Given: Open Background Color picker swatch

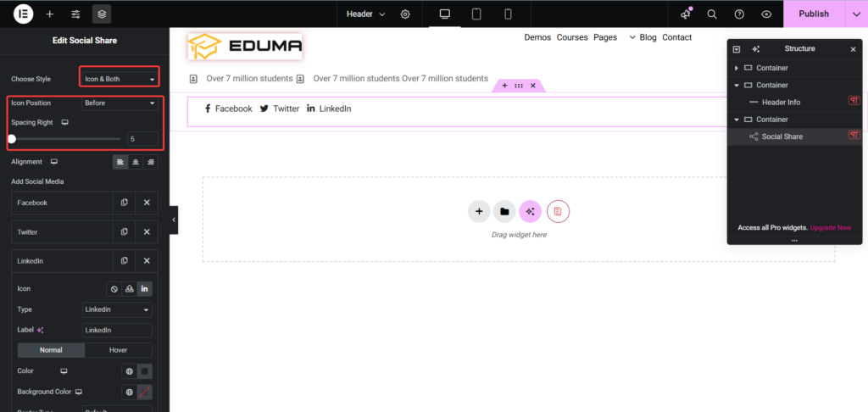Looking at the screenshot, I should pyautogui.click(x=144, y=392).
